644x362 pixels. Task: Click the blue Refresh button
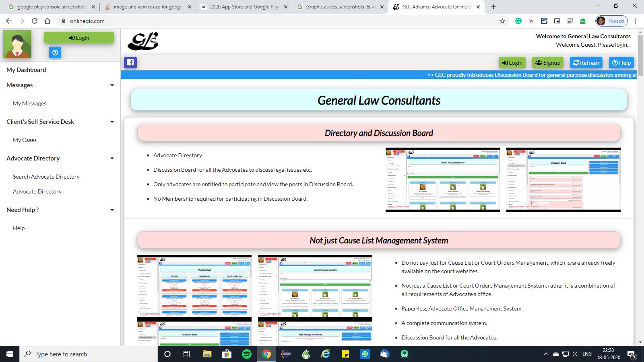pos(586,63)
